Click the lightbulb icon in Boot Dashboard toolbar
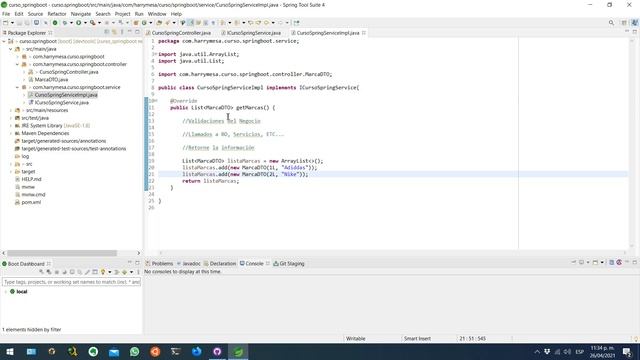Viewport: 640px width, 360px height. tap(103, 271)
